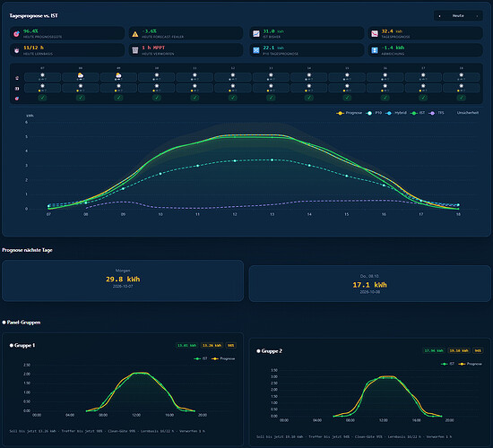
Task: Click the green checkmark badge under hour 12
Action: pyautogui.click(x=233, y=98)
